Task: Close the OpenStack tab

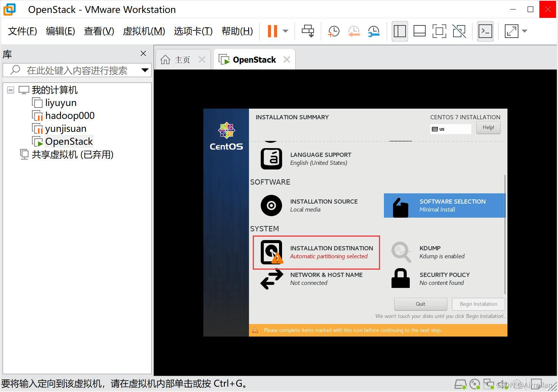Action: (287, 60)
